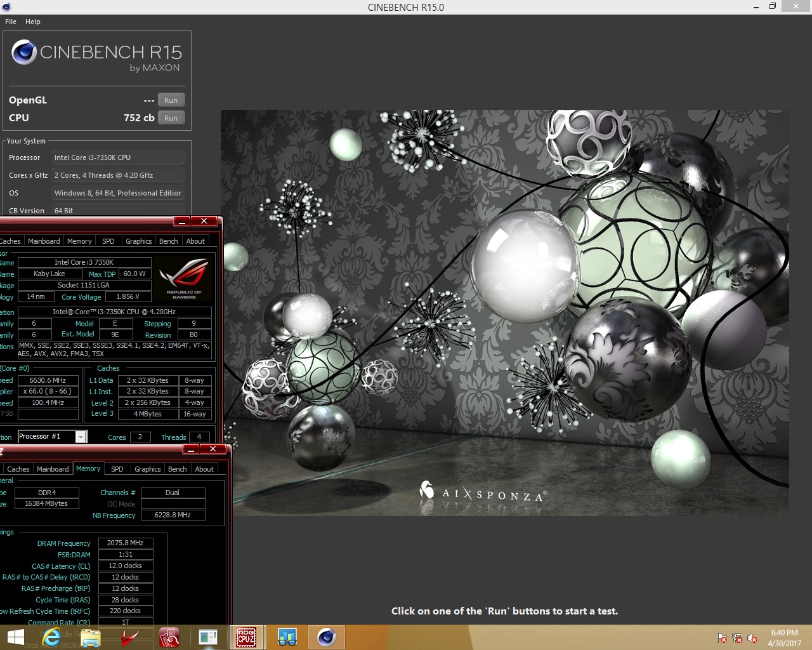Open the File menu
The height and width of the screenshot is (650, 812).
(11, 22)
